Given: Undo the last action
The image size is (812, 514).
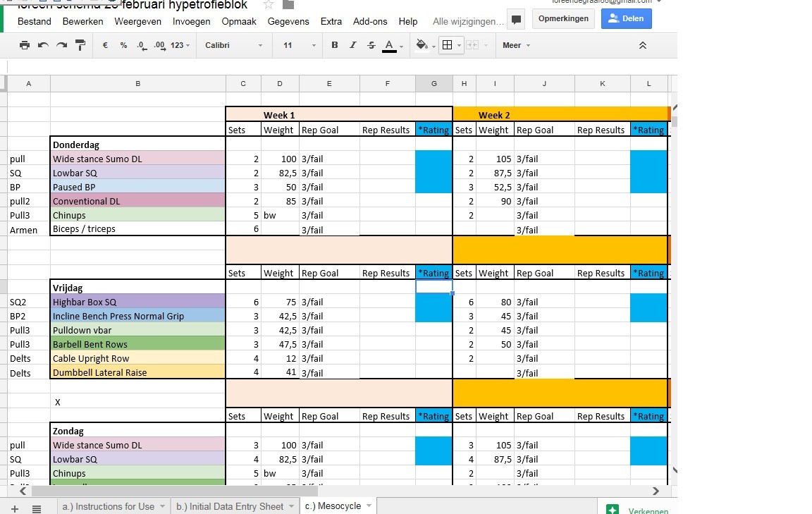Looking at the screenshot, I should pos(44,45).
